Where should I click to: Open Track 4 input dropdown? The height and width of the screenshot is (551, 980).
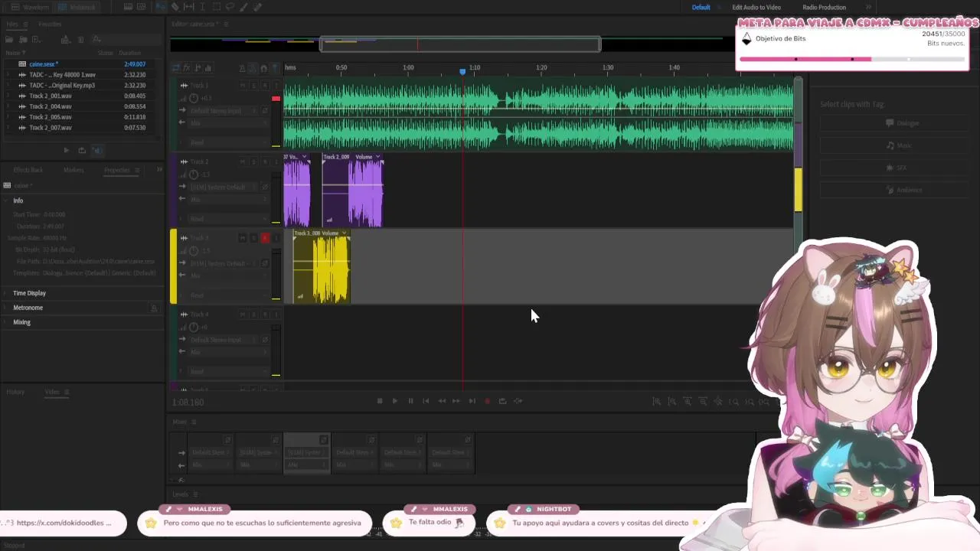pyautogui.click(x=223, y=339)
